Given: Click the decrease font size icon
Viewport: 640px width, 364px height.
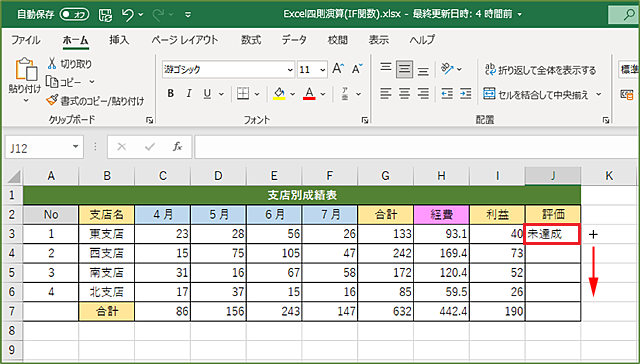Looking at the screenshot, I should coord(357,69).
